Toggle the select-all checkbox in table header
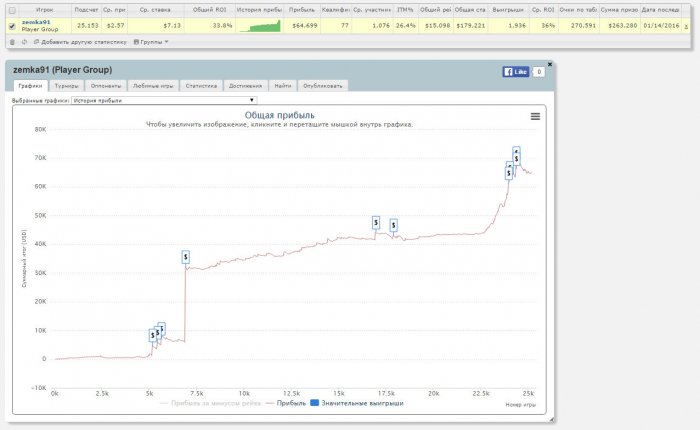700x430 pixels. 12,10
